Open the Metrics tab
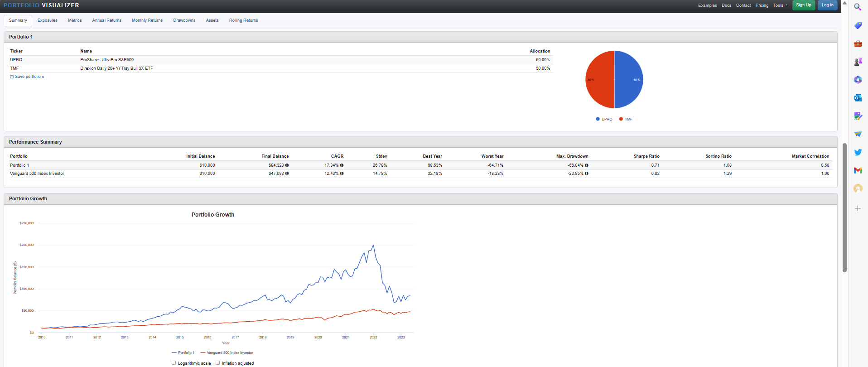Viewport: 868px width, 367px height. click(75, 20)
